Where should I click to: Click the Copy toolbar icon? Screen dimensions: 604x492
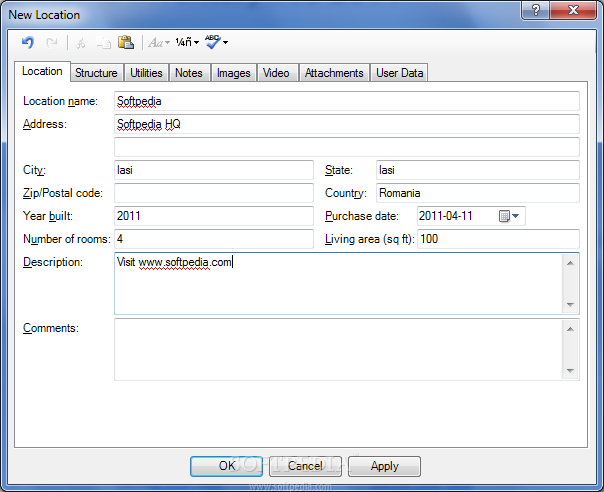[104, 42]
